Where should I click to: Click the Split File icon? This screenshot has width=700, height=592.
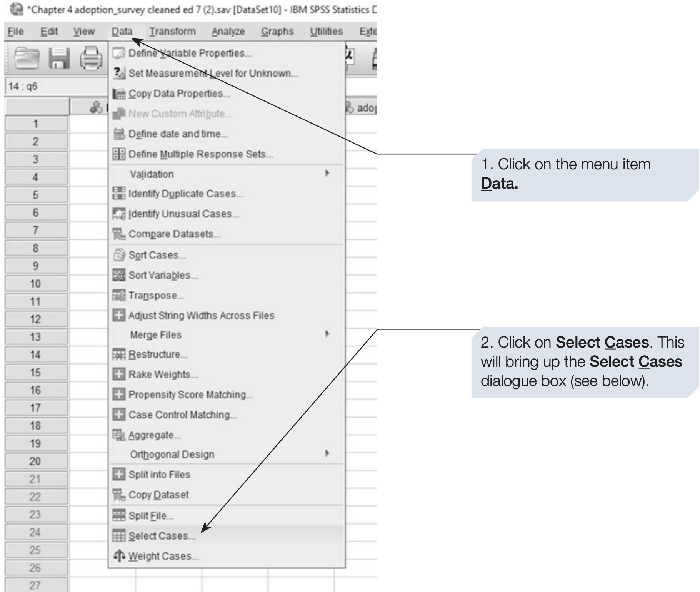coord(119,515)
